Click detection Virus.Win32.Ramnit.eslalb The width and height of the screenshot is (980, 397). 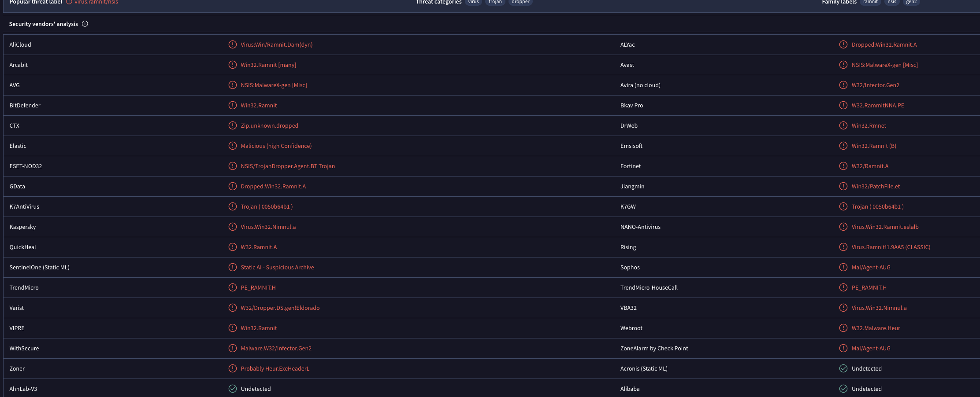[885, 227]
